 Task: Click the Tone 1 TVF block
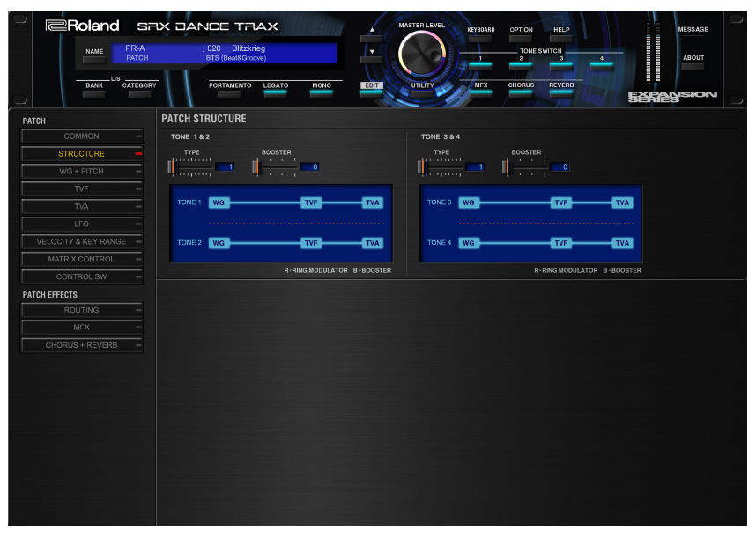(x=311, y=202)
